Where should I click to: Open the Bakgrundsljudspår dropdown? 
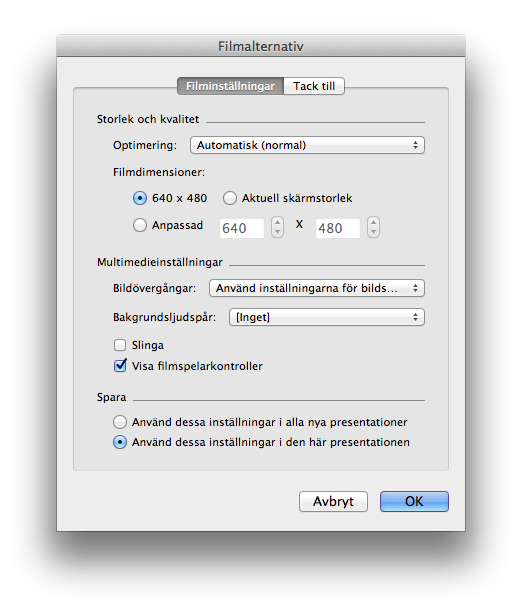point(327,317)
